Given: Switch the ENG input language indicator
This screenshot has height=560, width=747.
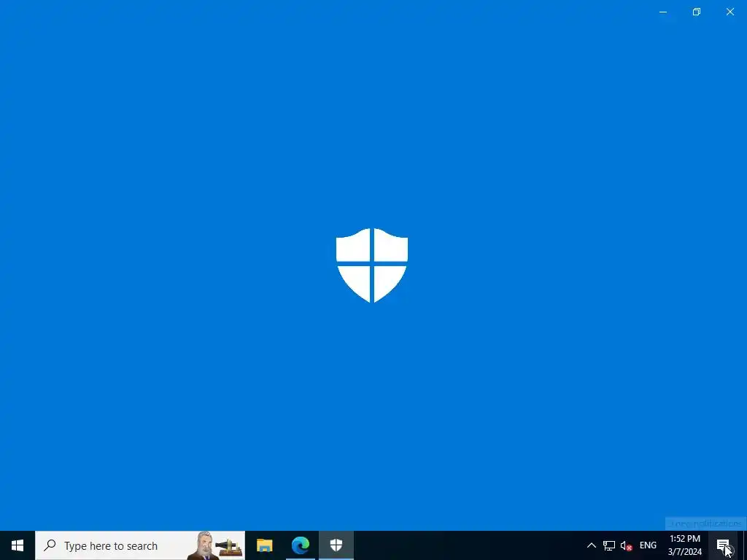Looking at the screenshot, I should 648,545.
